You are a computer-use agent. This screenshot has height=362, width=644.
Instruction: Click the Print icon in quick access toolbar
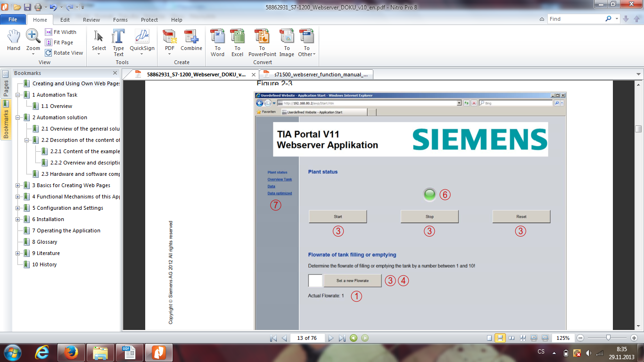(x=38, y=7)
